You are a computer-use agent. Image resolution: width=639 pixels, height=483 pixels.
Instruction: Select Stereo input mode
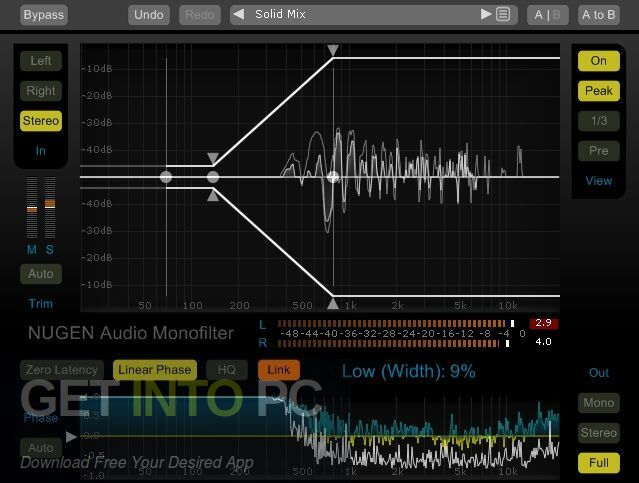[41, 121]
